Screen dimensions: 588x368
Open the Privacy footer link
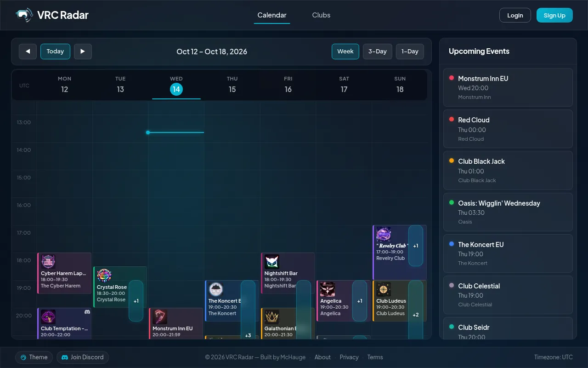(x=349, y=357)
